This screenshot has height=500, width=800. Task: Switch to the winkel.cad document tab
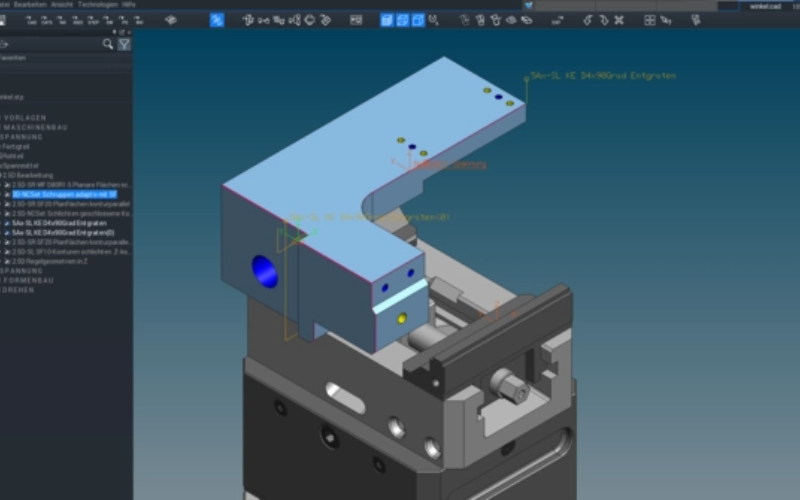coord(765,6)
